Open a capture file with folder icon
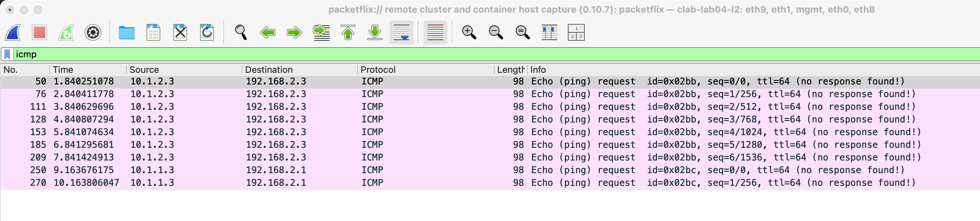The image size is (980, 221). pos(126,33)
